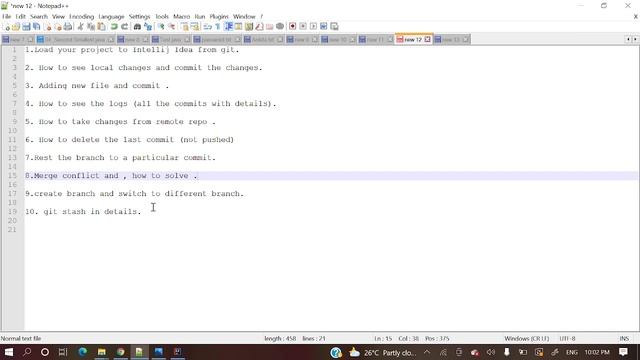The height and width of the screenshot is (360, 640).
Task: Click Synchronize Vertical Scrolling icon
Action: (184, 27)
